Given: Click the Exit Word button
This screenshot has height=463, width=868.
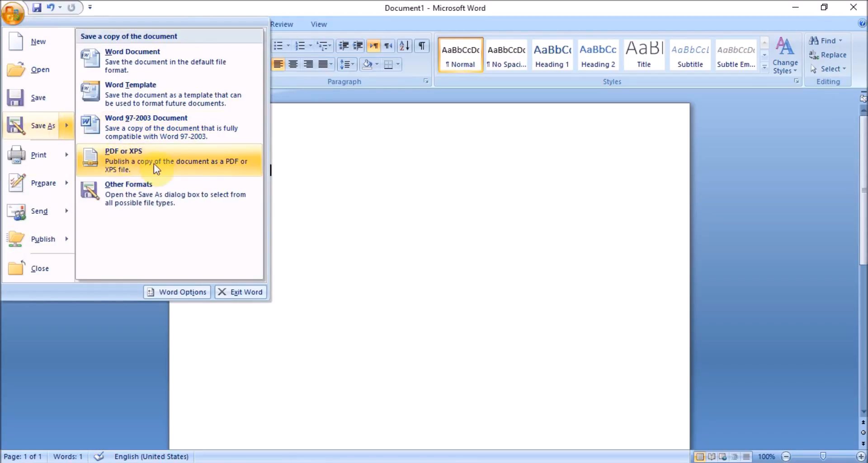Looking at the screenshot, I should (241, 292).
